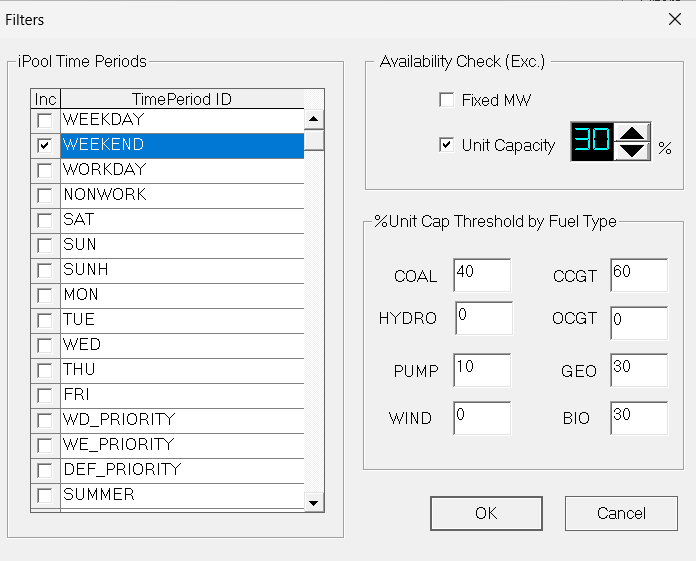
Task: Increase Unit Capacity percent with up arrow
Action: click(x=630, y=132)
